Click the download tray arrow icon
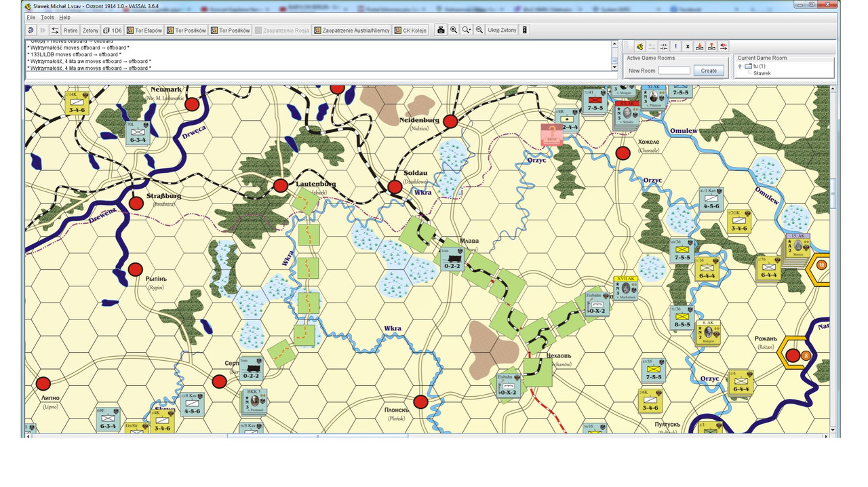 (x=700, y=46)
